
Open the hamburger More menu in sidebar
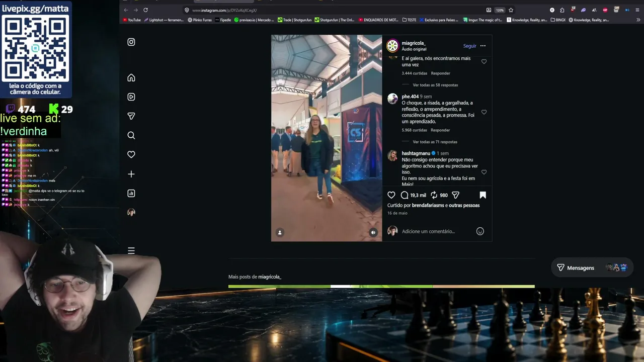(131, 250)
